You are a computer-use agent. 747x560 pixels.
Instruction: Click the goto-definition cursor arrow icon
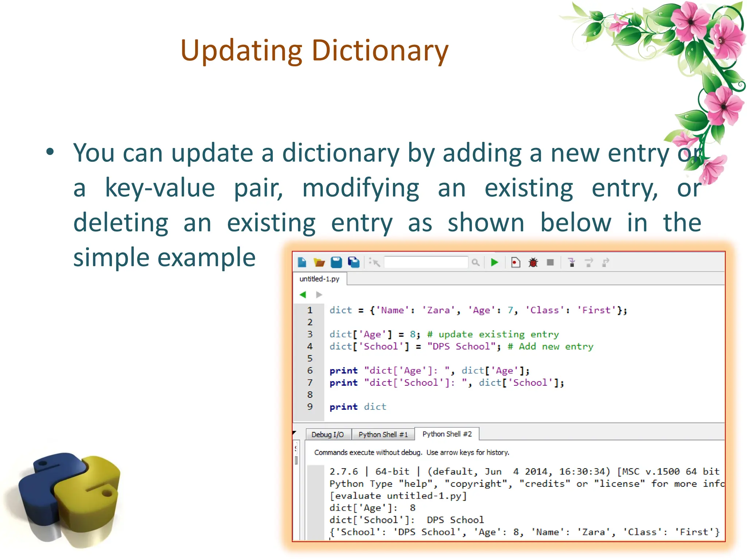click(375, 262)
